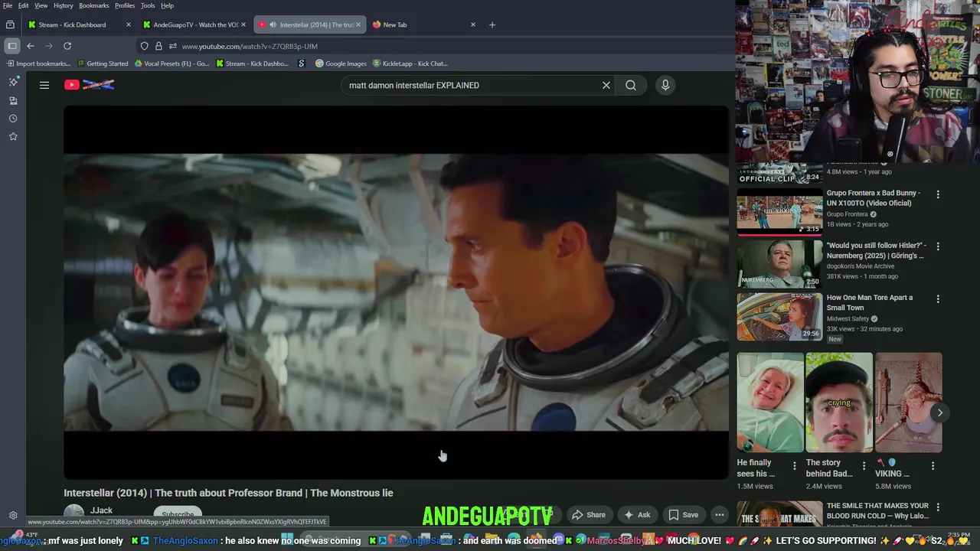Click the sparkle AI chatbot sidebar icon
Screen dimensions: 980x551
pos(13,82)
